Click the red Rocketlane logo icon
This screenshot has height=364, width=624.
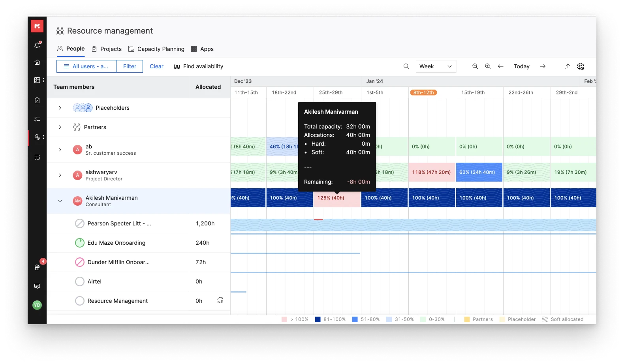[37, 26]
